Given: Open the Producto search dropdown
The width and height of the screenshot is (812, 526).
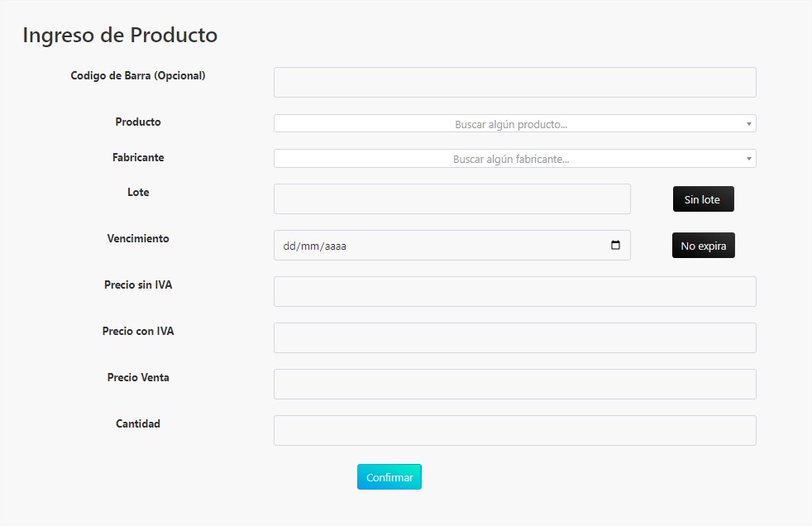Looking at the screenshot, I should pyautogui.click(x=515, y=124).
